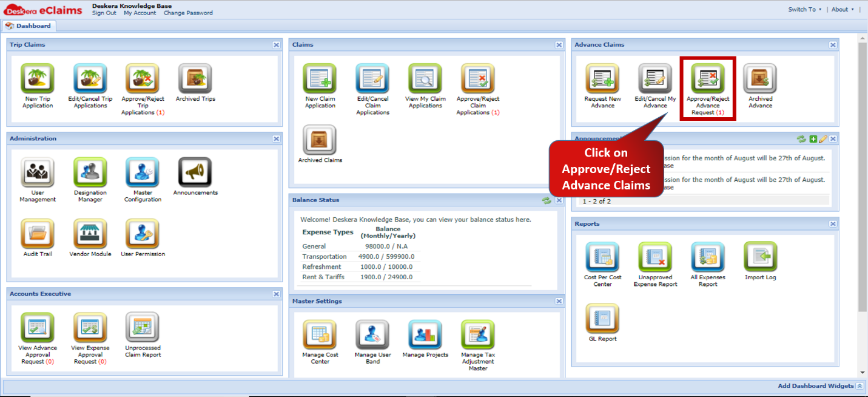This screenshot has width=868, height=397.
Task: Close the Trip Claims widget
Action: point(277,45)
